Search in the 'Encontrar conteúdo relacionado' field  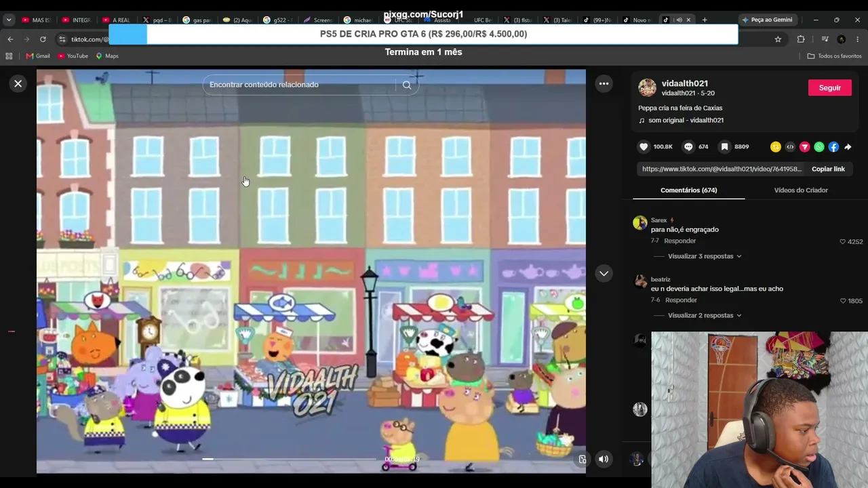(x=300, y=85)
